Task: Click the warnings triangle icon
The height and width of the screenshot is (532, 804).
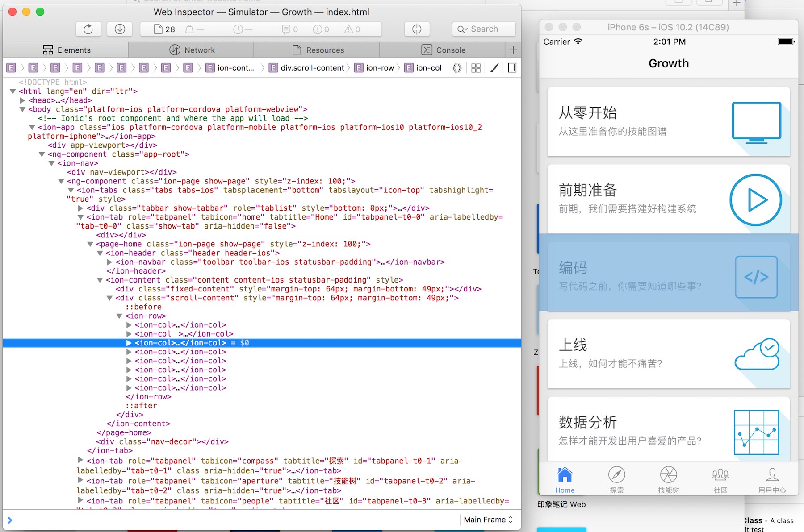Action: click(x=352, y=29)
